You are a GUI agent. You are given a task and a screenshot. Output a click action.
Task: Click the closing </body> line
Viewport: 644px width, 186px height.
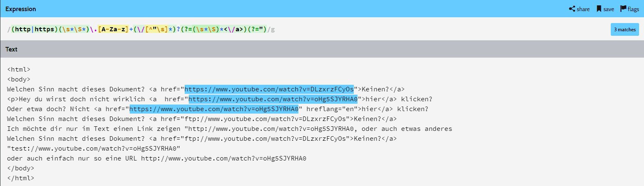click(21, 168)
